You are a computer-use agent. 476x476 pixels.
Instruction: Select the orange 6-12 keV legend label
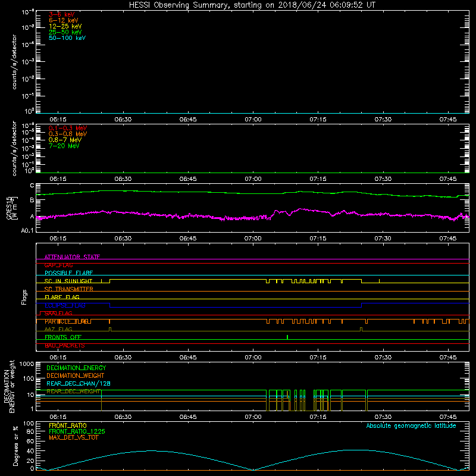(64, 20)
